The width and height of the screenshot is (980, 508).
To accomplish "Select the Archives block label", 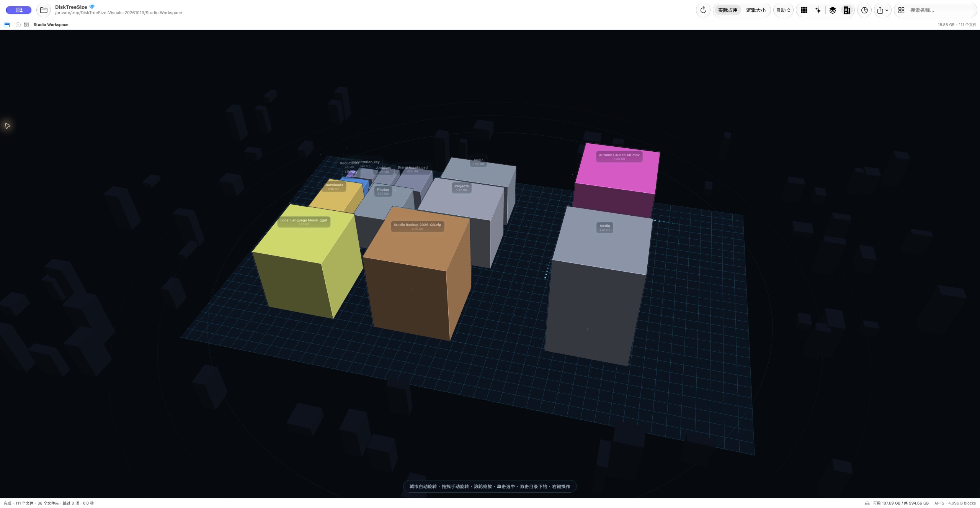I will [x=383, y=169].
